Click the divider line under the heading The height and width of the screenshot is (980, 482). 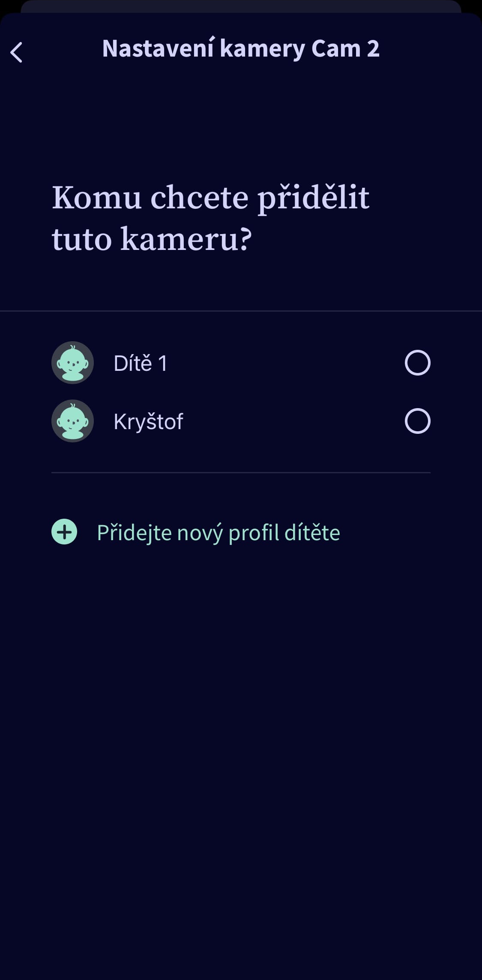[x=241, y=311]
